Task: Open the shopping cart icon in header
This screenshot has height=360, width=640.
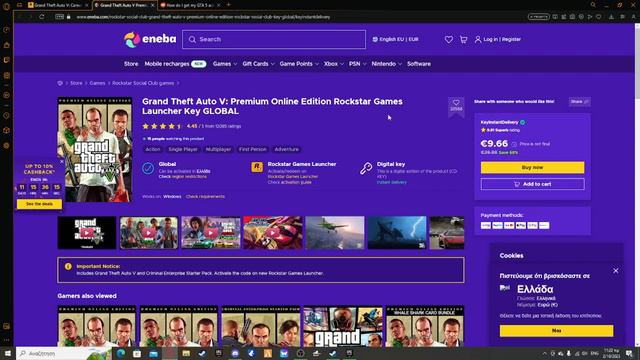Action: [463, 40]
